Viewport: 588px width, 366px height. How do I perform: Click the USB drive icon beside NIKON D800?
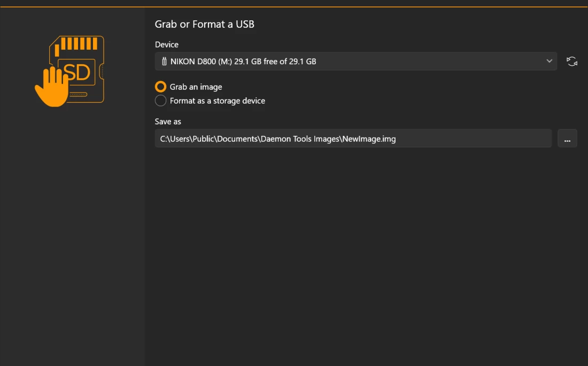tap(164, 62)
